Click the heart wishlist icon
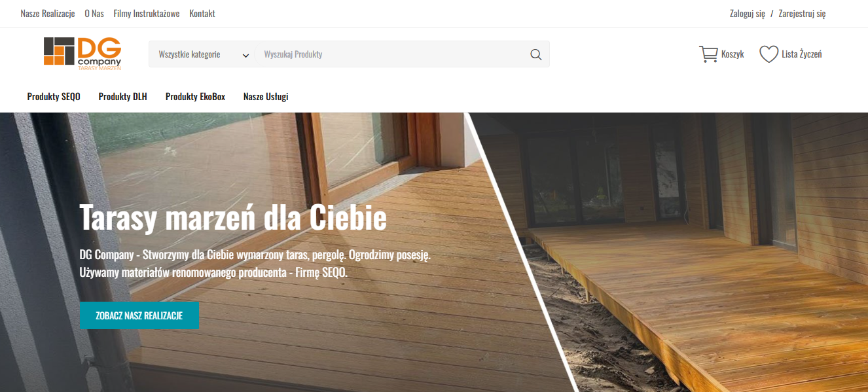Screen dimensions: 868x392 (769, 54)
